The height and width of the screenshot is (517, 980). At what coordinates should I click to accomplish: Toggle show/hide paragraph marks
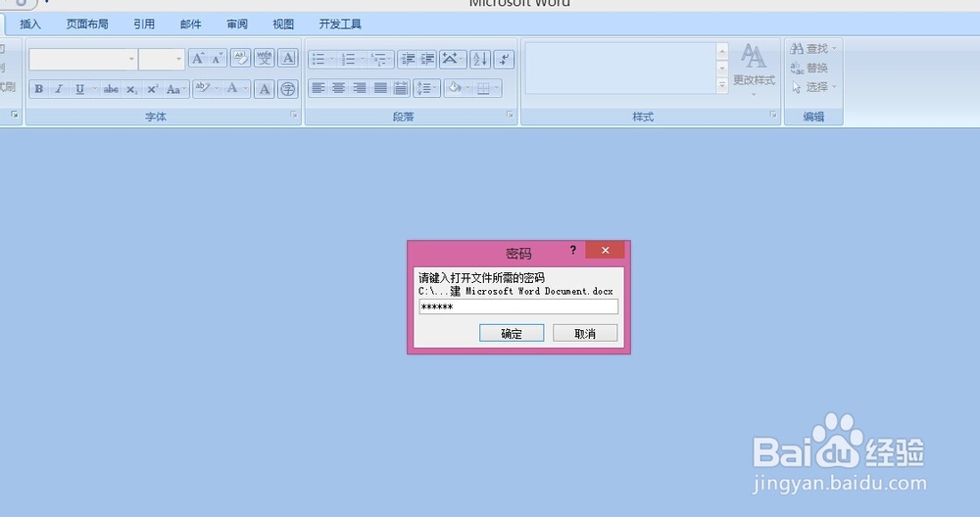tap(504, 60)
